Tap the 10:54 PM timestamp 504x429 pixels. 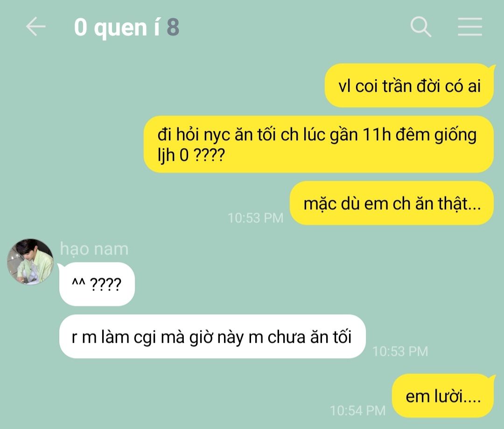point(358,410)
